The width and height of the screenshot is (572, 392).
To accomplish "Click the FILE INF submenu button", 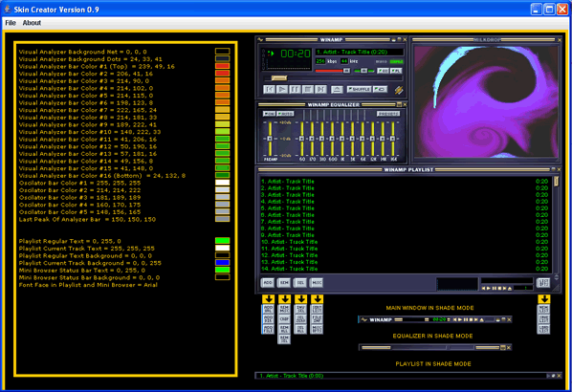I will point(317,319).
